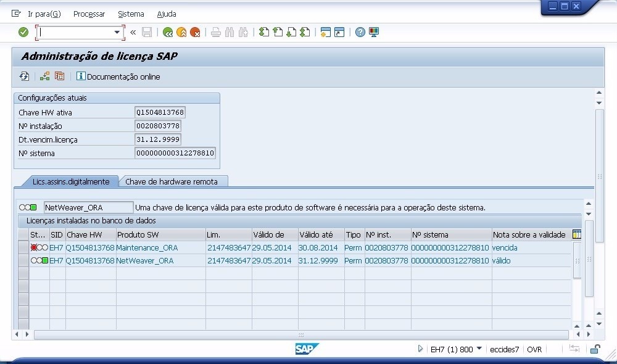The width and height of the screenshot is (617, 364).
Task: Click the Find binoculars icon
Action: coord(230,32)
